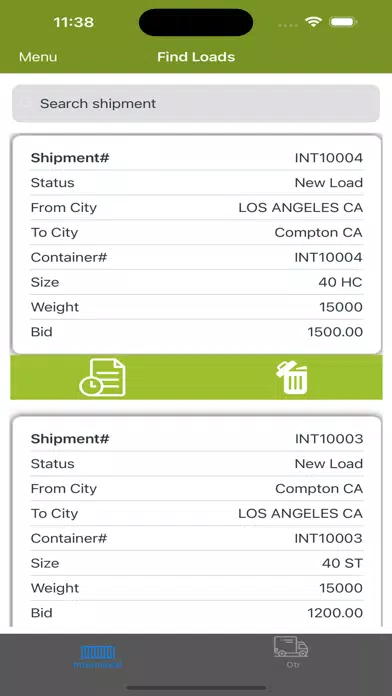Tap the Find Loads title
The image size is (392, 696).
[x=196, y=57]
